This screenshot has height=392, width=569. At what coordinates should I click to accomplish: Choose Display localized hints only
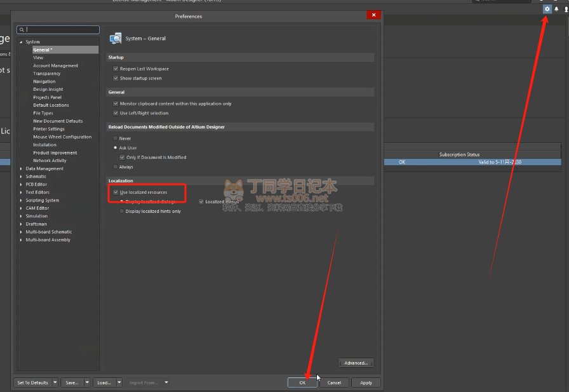click(122, 211)
